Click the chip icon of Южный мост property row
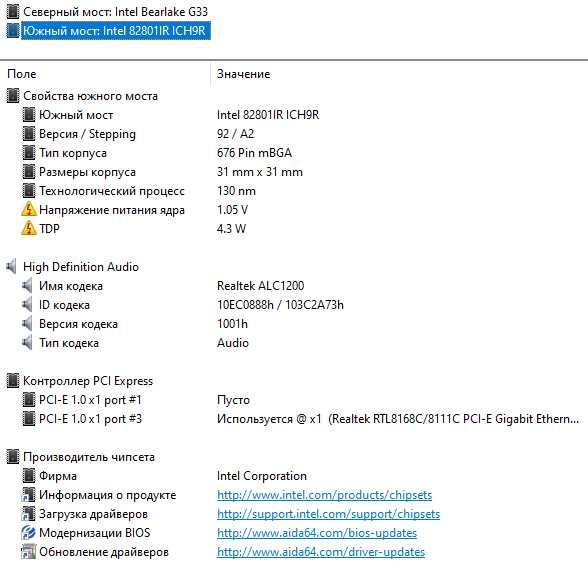Screen dimensions: 588x570 (28, 115)
